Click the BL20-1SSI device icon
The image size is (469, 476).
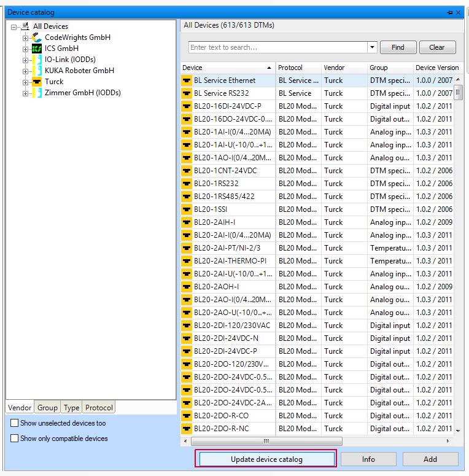tap(187, 209)
